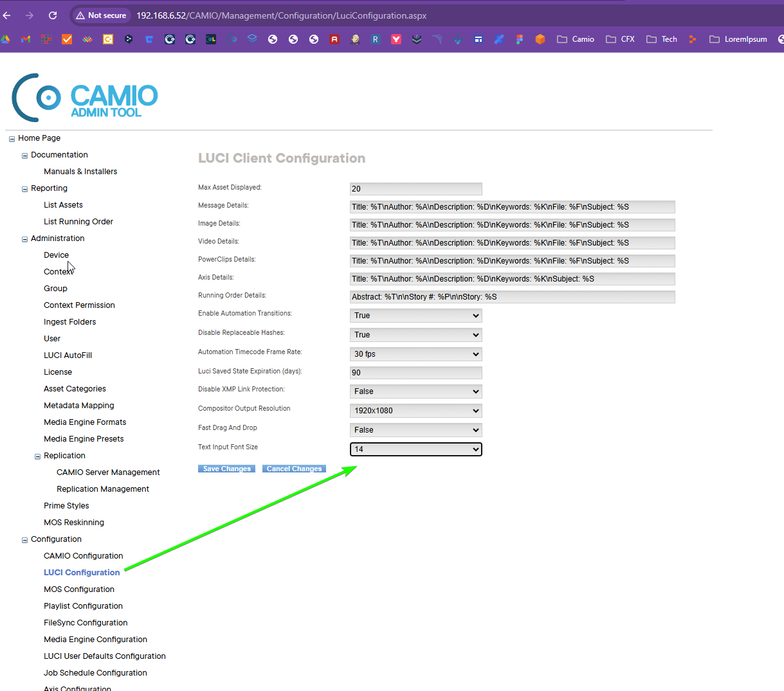Open Playlist Configuration page
Viewport: 784px width, 691px height.
(x=83, y=606)
